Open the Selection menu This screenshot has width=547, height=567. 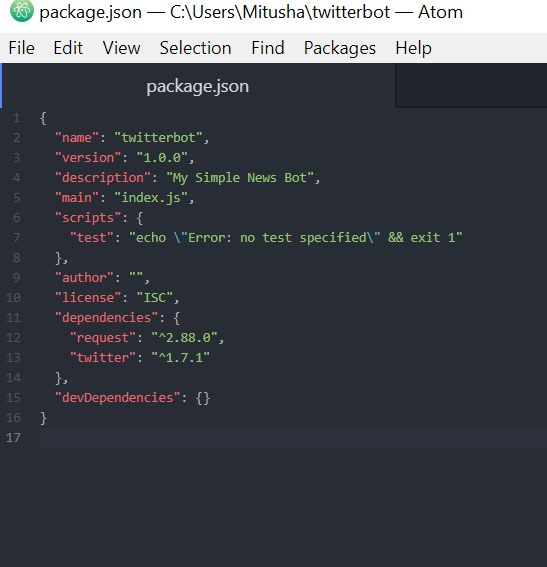point(195,48)
